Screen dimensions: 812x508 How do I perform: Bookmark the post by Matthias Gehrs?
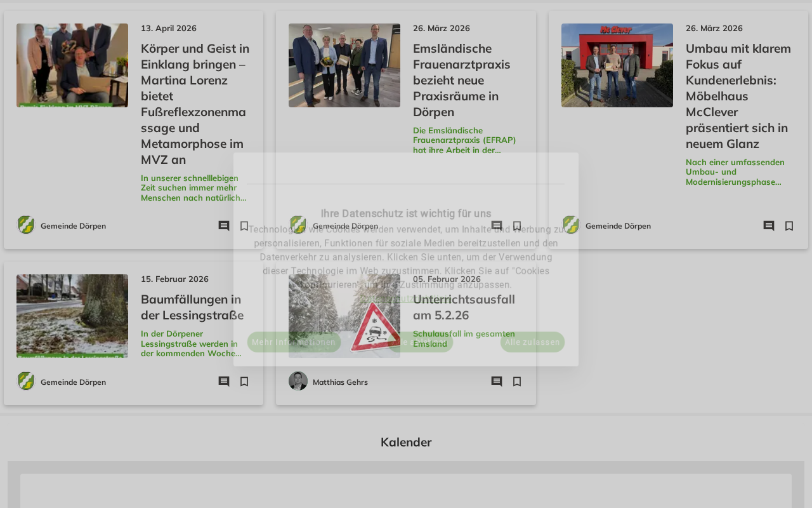click(x=517, y=382)
